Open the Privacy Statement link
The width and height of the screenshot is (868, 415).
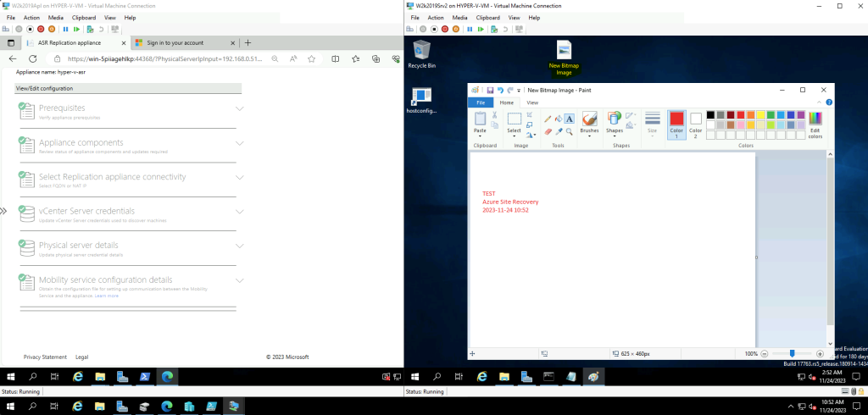click(x=45, y=357)
